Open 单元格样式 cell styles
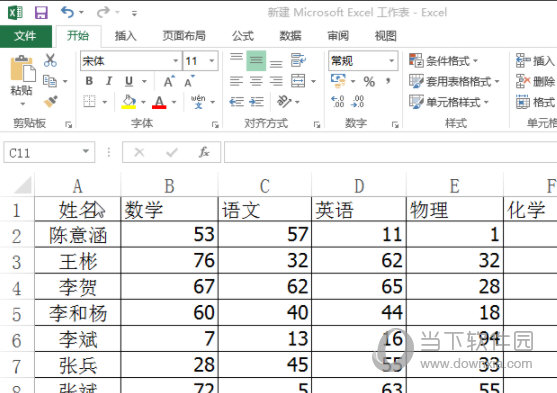This screenshot has height=393, width=557. tap(449, 102)
